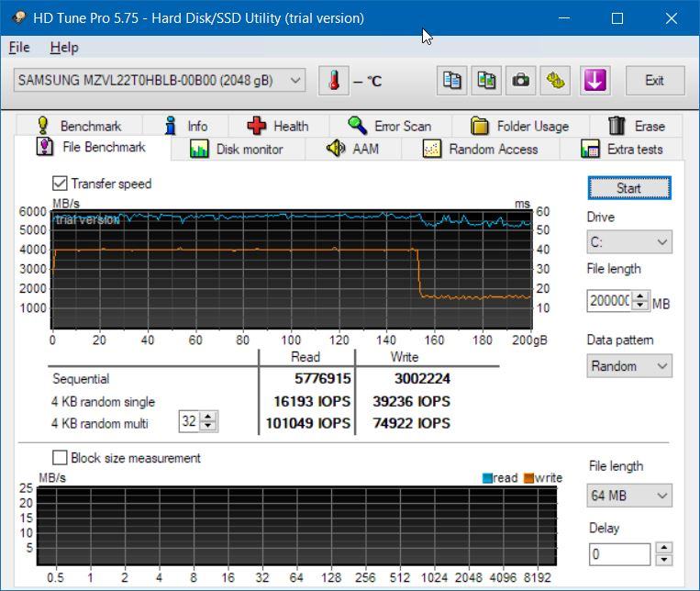Minimize the HD Tune Pro window
The image size is (700, 591).
[x=564, y=17]
